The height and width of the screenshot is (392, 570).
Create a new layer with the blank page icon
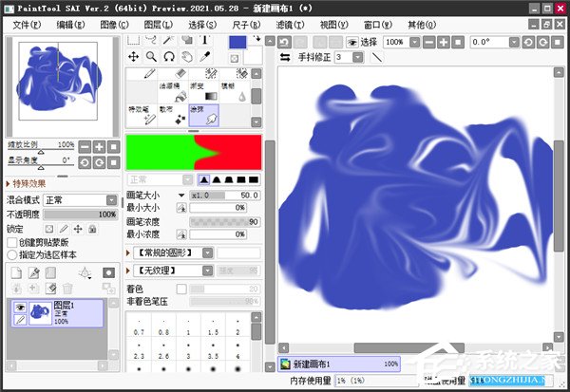16,272
